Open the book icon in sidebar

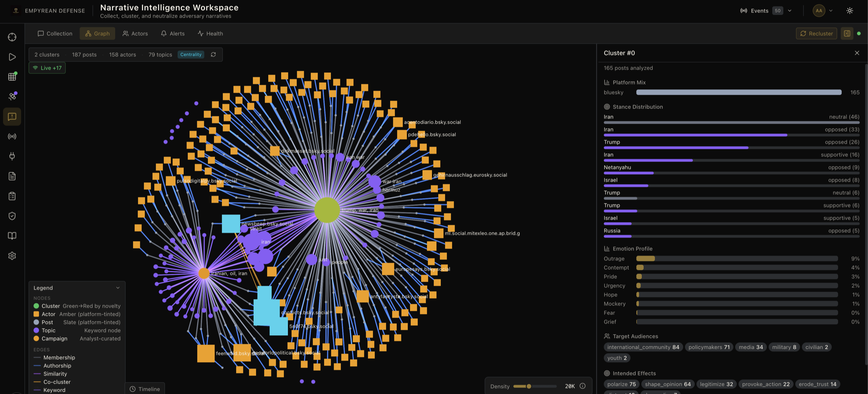coord(12,236)
